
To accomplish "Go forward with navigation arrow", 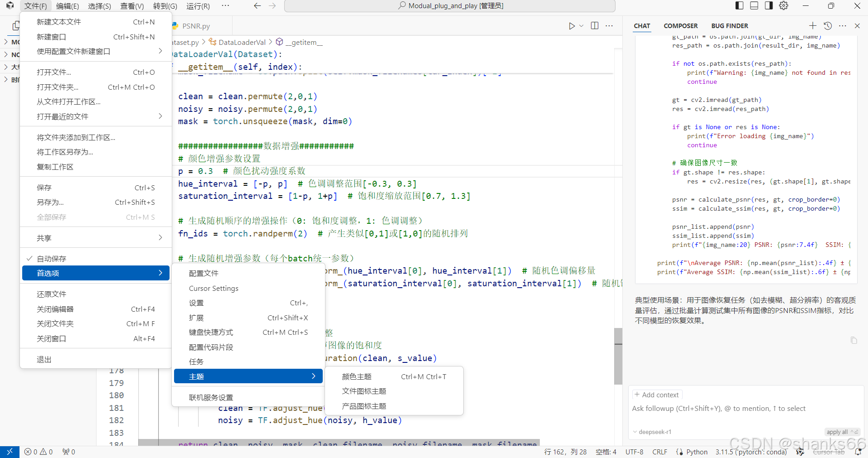I will 272,6.
